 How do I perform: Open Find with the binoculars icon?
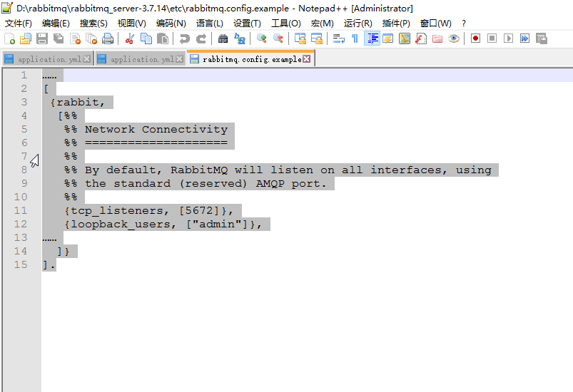223,38
